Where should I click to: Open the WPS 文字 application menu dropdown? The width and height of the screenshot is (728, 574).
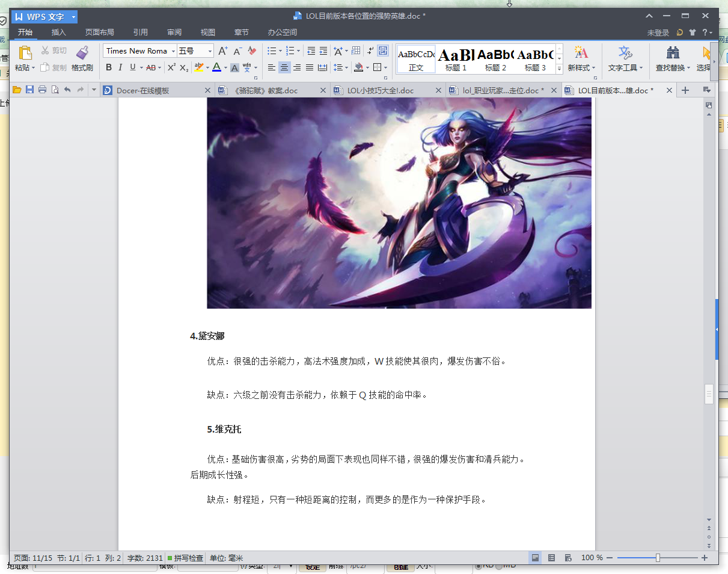pyautogui.click(x=73, y=17)
